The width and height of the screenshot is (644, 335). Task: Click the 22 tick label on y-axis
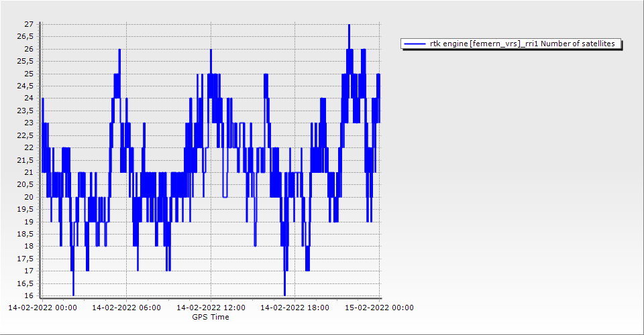(28, 148)
